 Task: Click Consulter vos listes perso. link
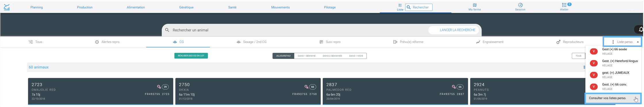[x=613, y=98]
